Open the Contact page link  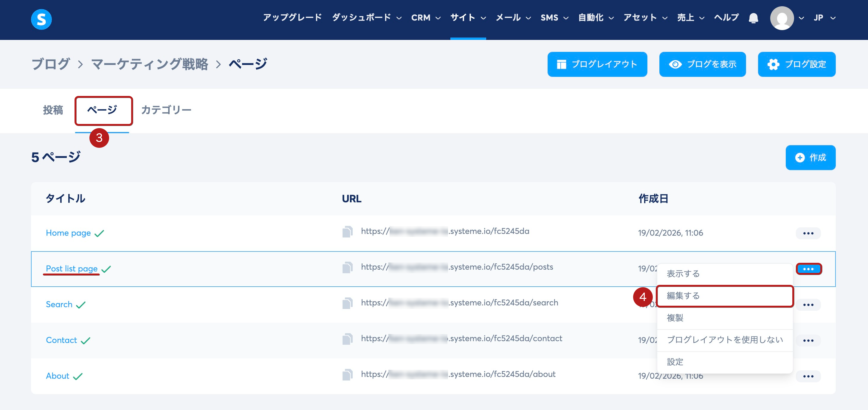click(61, 340)
